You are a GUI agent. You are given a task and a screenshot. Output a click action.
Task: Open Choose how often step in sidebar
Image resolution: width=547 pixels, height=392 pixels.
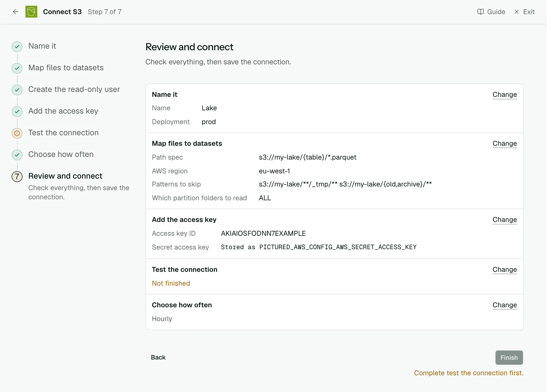(x=61, y=154)
